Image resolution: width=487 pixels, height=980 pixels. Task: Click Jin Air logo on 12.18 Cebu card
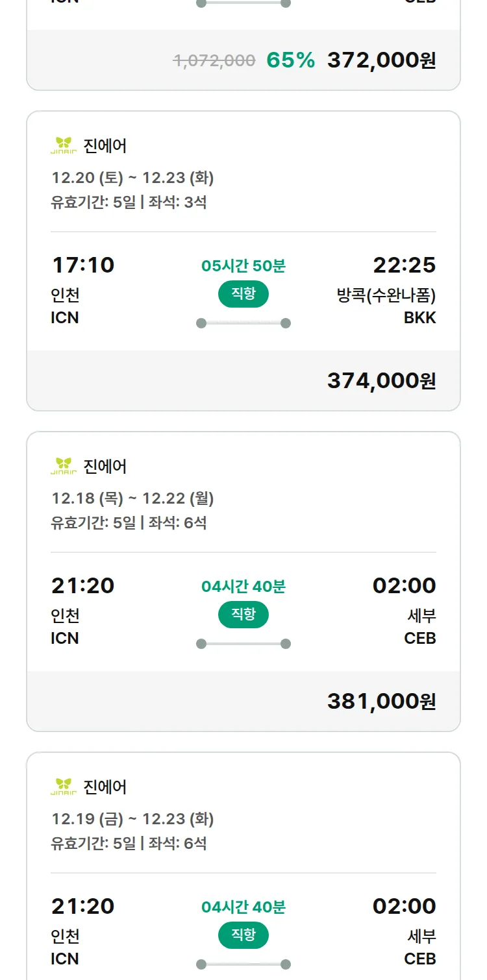(64, 466)
